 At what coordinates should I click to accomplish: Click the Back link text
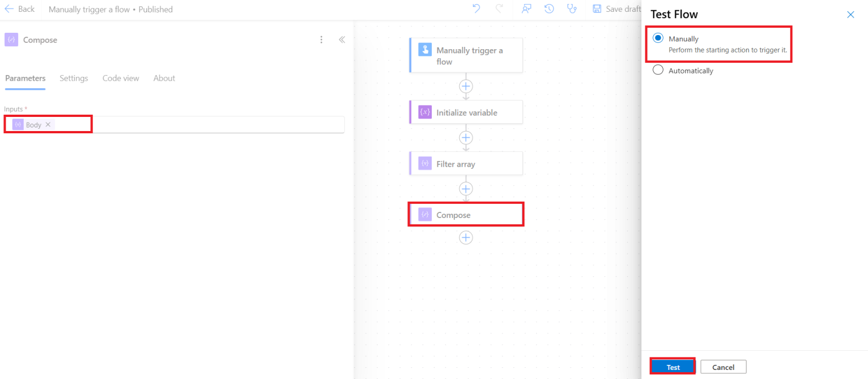tap(26, 9)
